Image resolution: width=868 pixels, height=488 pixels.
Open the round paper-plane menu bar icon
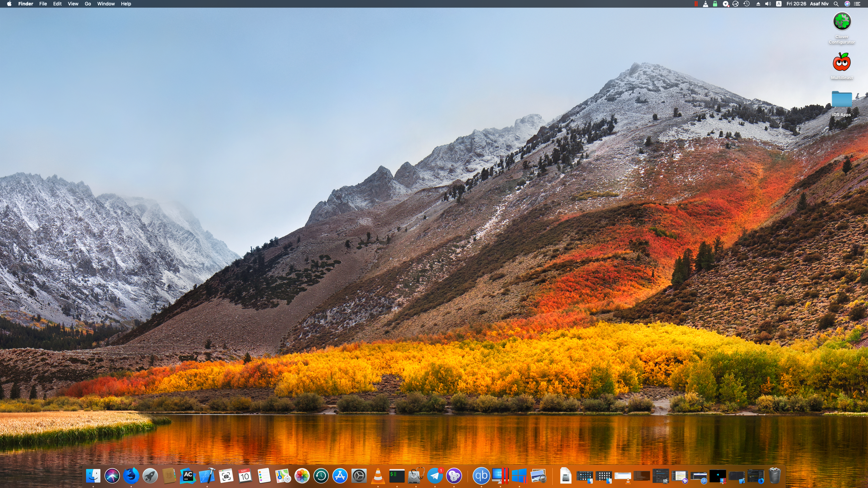pos(726,4)
